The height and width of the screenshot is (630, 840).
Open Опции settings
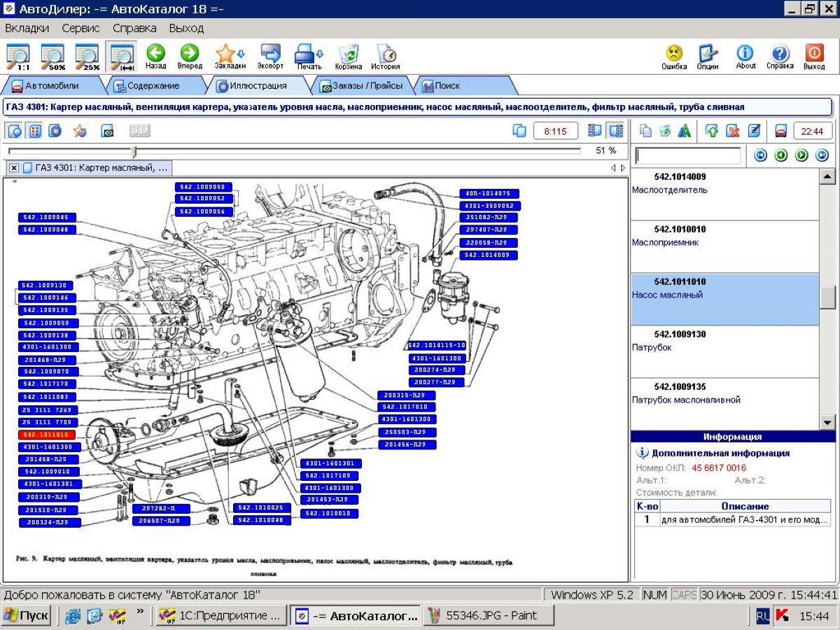[x=708, y=57]
